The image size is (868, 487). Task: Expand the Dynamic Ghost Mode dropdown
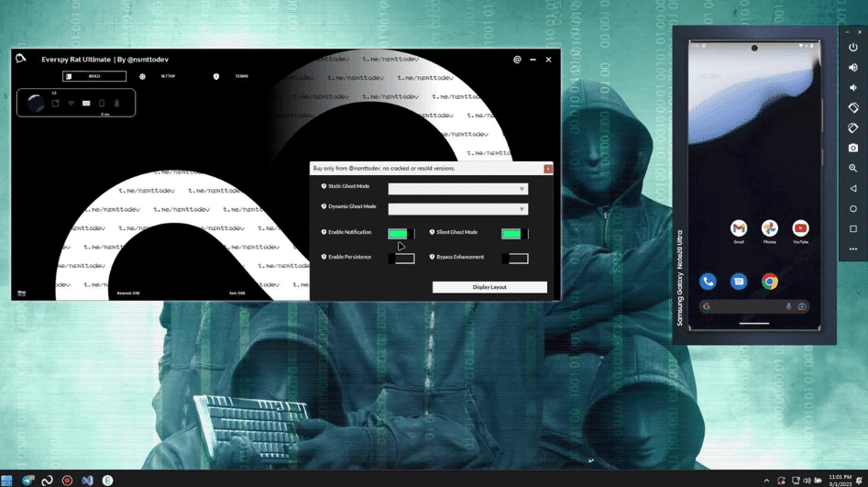click(457, 209)
